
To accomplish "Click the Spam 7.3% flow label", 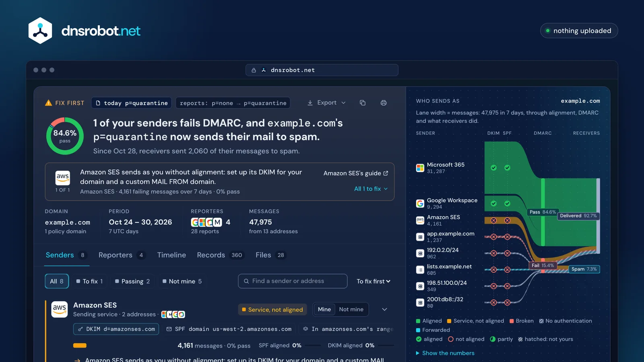I will (x=584, y=269).
